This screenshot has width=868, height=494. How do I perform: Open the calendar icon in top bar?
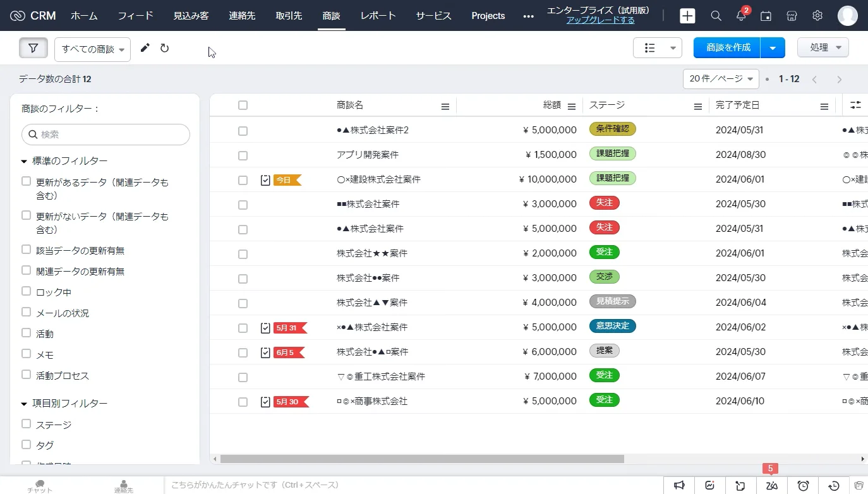pyautogui.click(x=766, y=16)
